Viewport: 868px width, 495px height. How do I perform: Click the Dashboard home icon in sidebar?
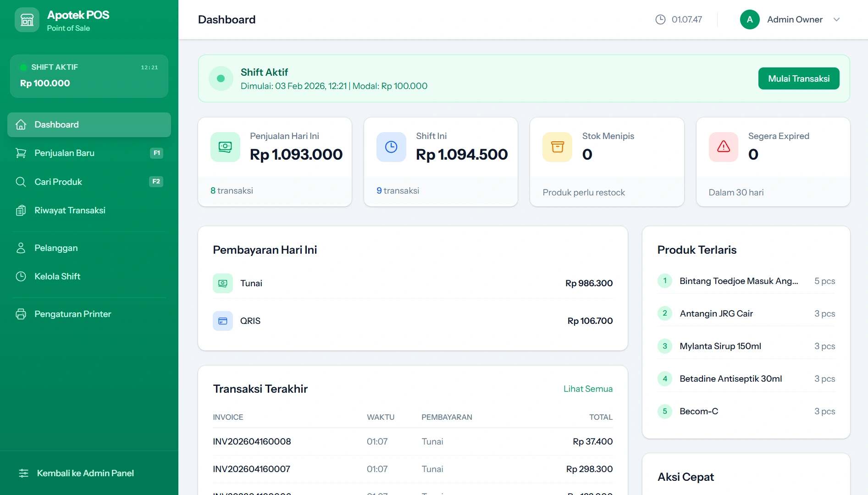tap(21, 125)
